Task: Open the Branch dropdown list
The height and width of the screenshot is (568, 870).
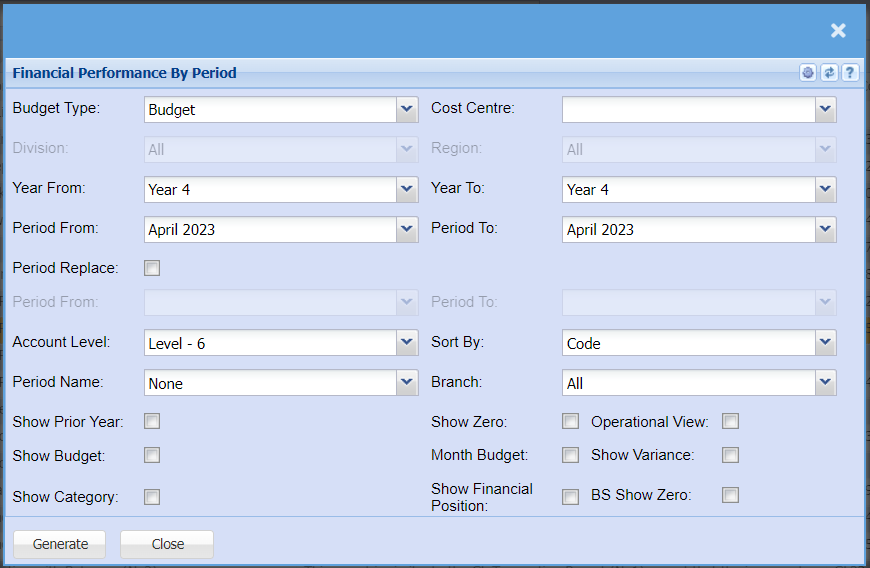Action: coord(825,383)
